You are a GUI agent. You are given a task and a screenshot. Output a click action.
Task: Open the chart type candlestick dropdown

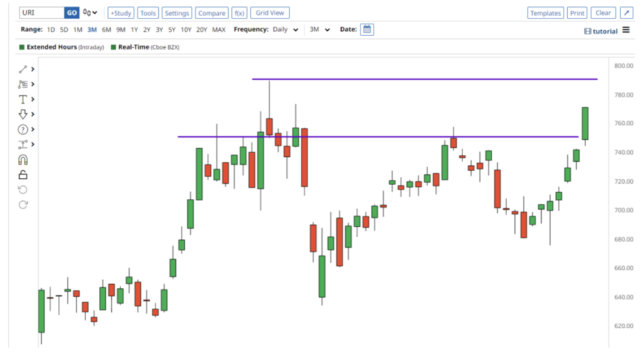90,13
